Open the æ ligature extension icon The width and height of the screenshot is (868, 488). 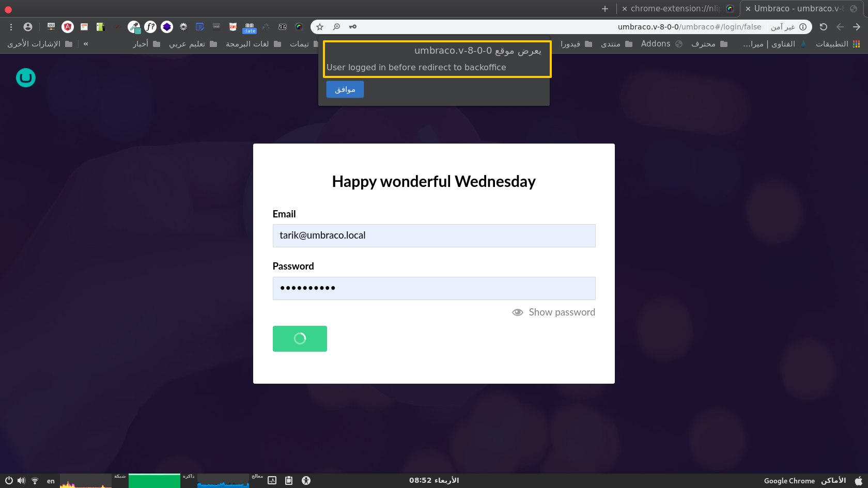283,27
